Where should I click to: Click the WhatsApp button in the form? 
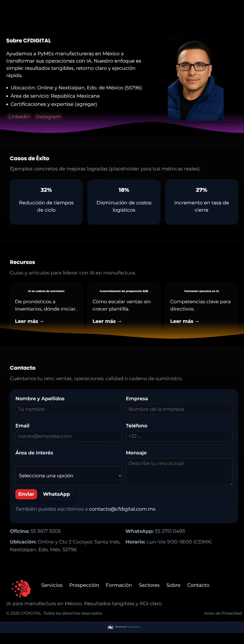pos(57,494)
